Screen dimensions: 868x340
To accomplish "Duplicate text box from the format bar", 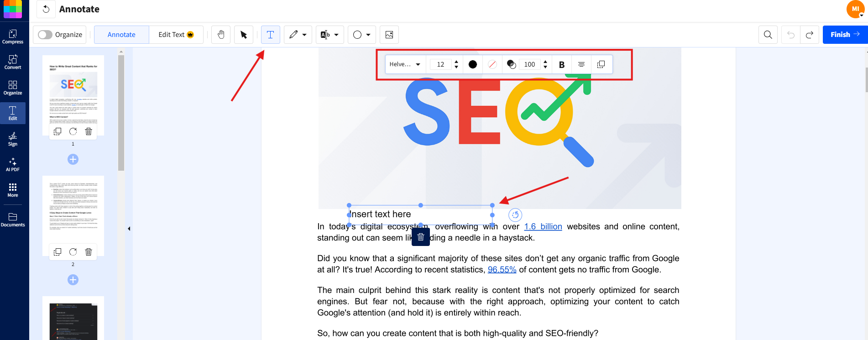I will pyautogui.click(x=601, y=64).
